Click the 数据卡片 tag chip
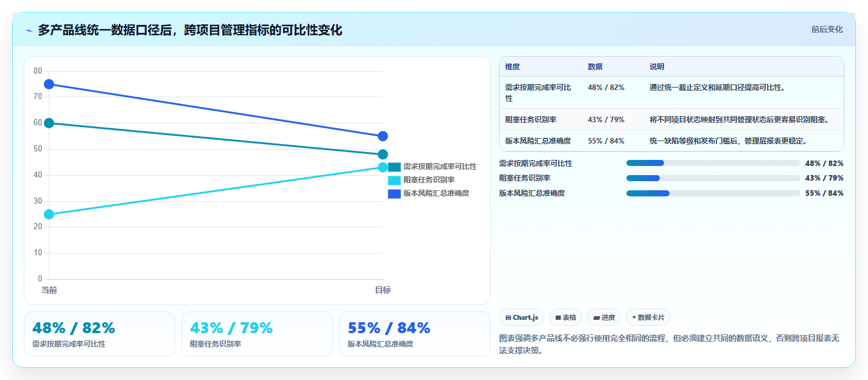Image resolution: width=868 pixels, height=380 pixels. 648,317
